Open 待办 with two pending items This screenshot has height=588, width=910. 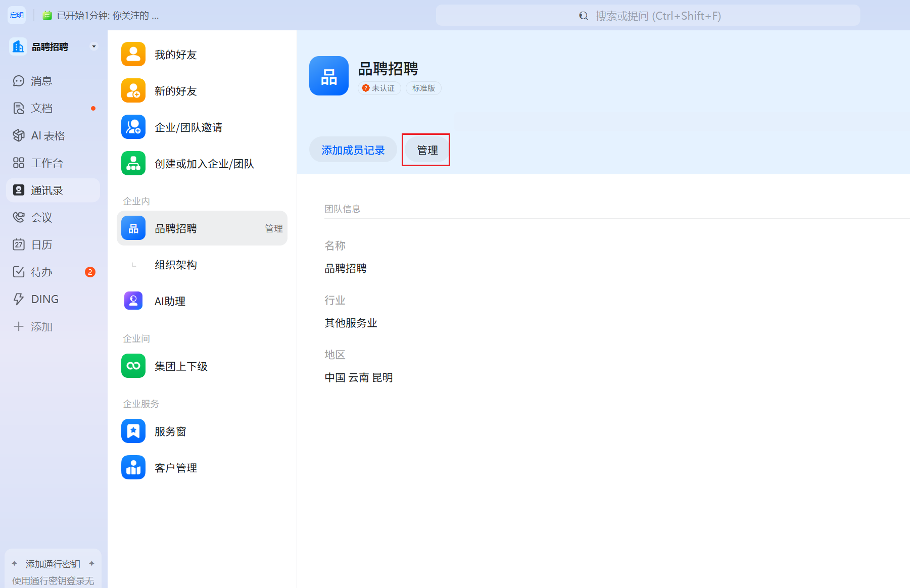click(41, 272)
